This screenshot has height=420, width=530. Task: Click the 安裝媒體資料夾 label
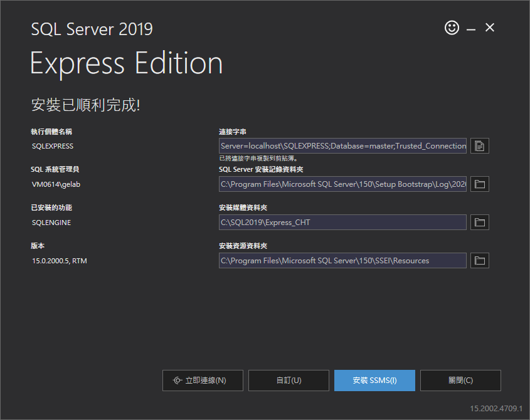(x=243, y=207)
